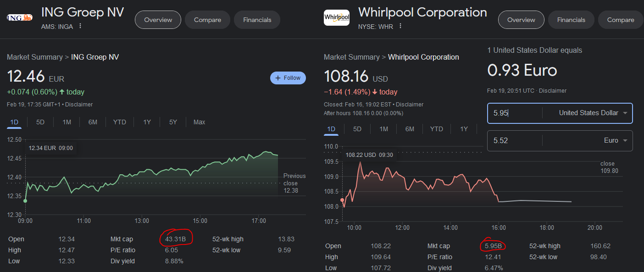The width and height of the screenshot is (644, 272).
Task: Select 5D range on Whirlpool chart
Action: click(x=357, y=129)
